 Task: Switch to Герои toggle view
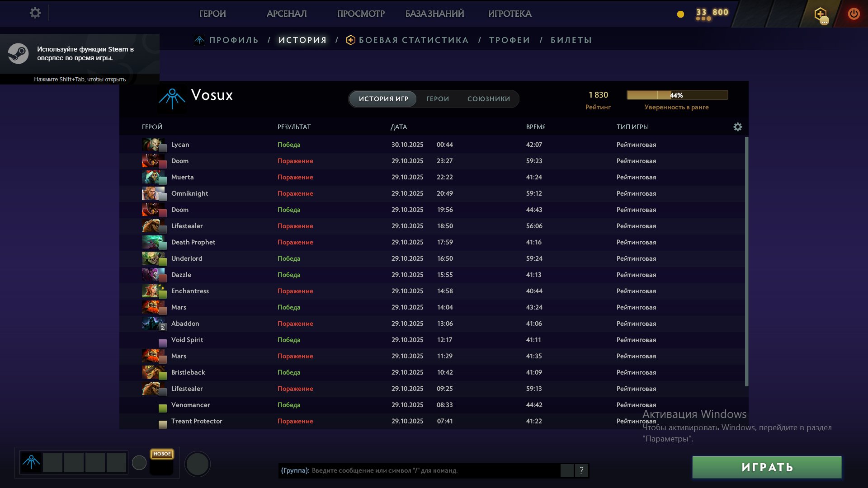pyautogui.click(x=437, y=99)
